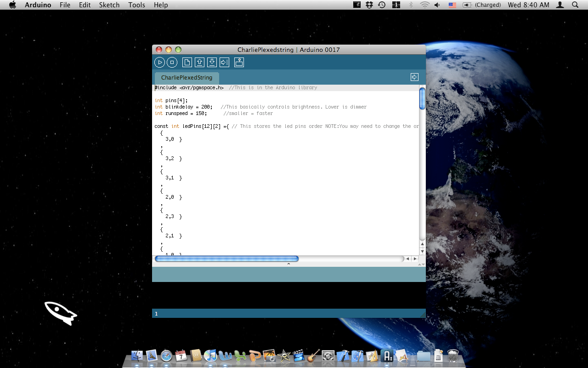Open GarageBand guitar icon in the Dock
588x368 pixels.
(x=314, y=356)
